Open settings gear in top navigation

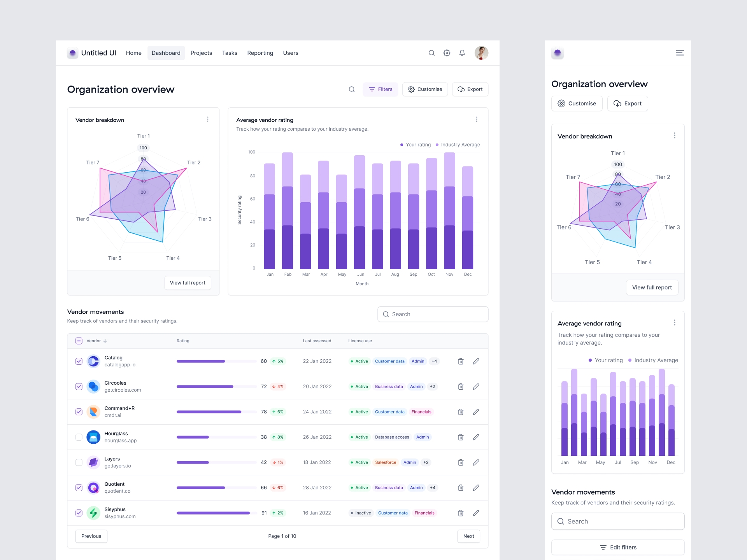click(447, 53)
